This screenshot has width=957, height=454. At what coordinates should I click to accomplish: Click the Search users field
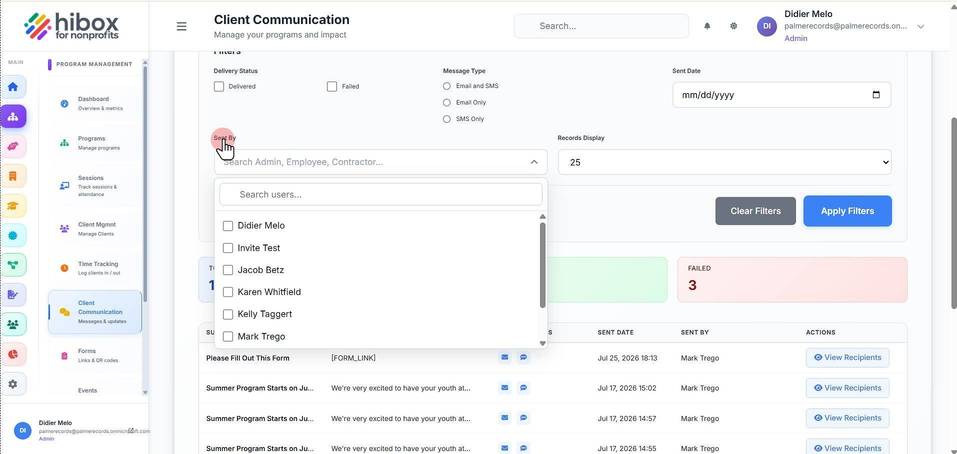pos(381,195)
